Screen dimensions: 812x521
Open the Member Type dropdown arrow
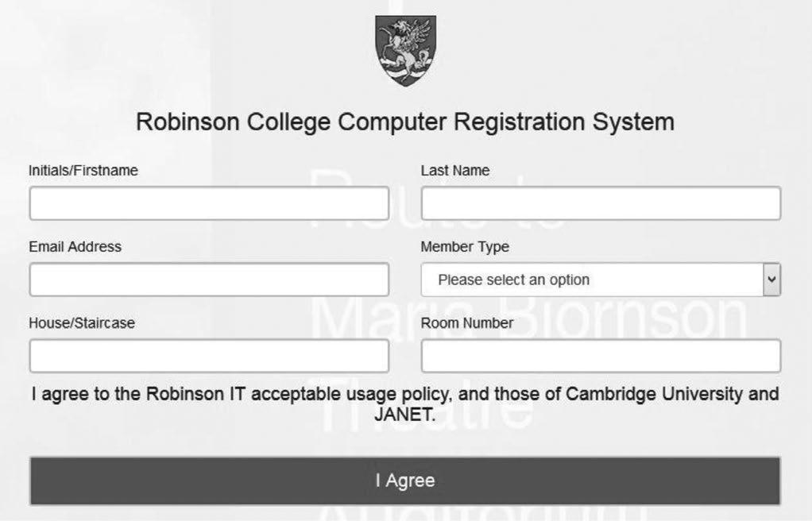(771, 280)
